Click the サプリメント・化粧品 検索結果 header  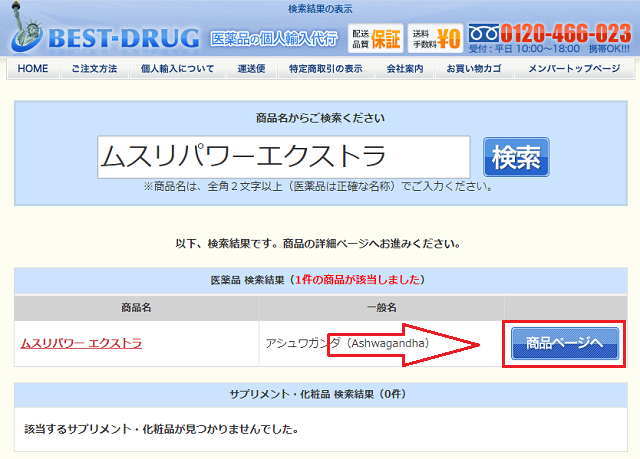click(x=320, y=394)
